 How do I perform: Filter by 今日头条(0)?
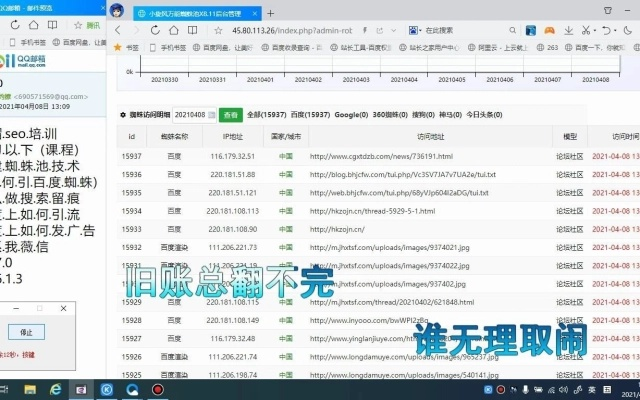point(484,115)
